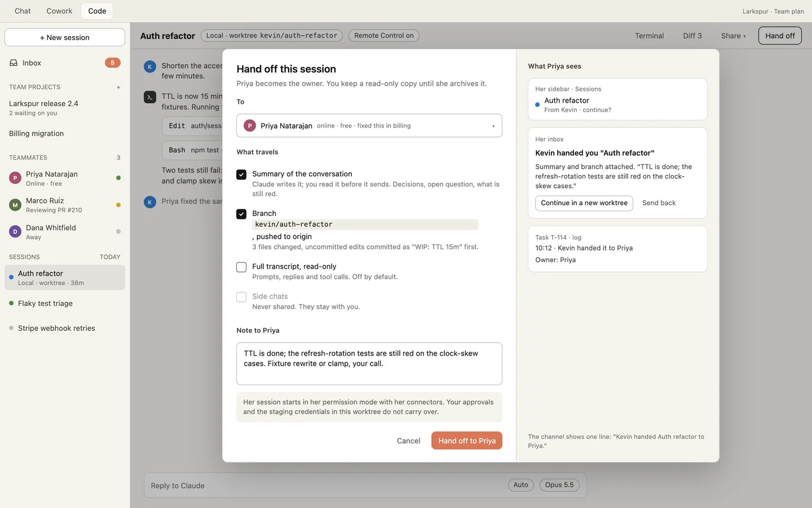The width and height of the screenshot is (812, 508).
Task: Open the Terminal panel
Action: tap(650, 36)
